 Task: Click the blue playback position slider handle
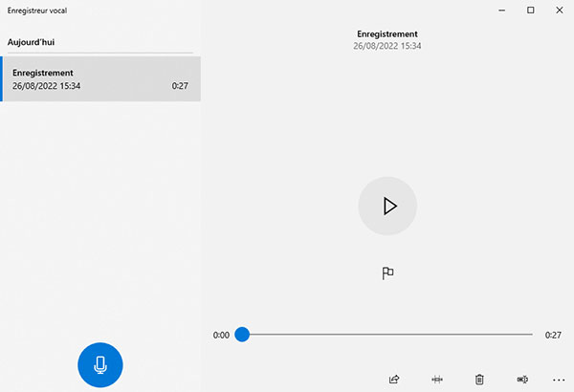242,335
